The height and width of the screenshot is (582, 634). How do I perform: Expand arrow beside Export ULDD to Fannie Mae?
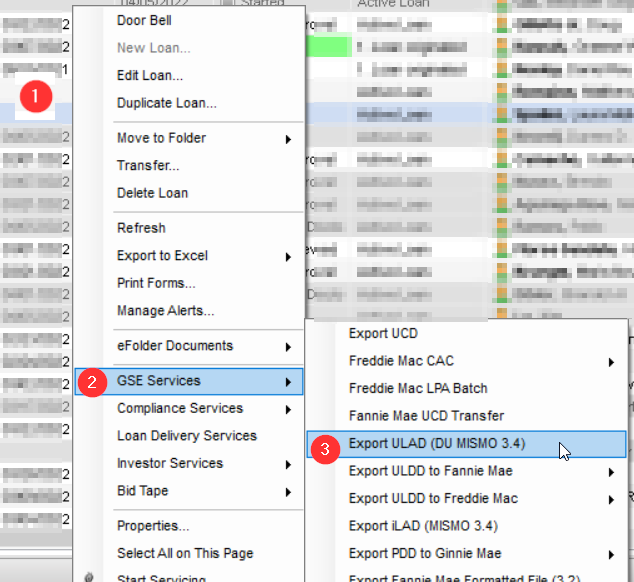coord(611,472)
